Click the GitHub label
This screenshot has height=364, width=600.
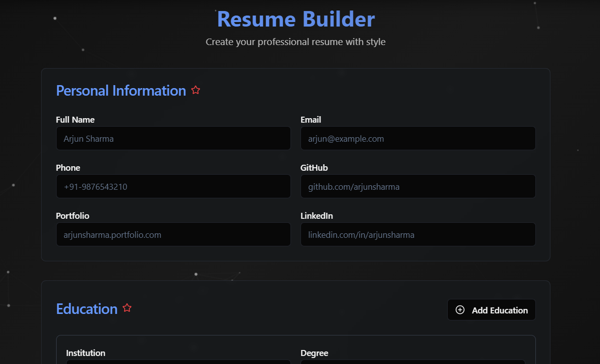tap(314, 168)
